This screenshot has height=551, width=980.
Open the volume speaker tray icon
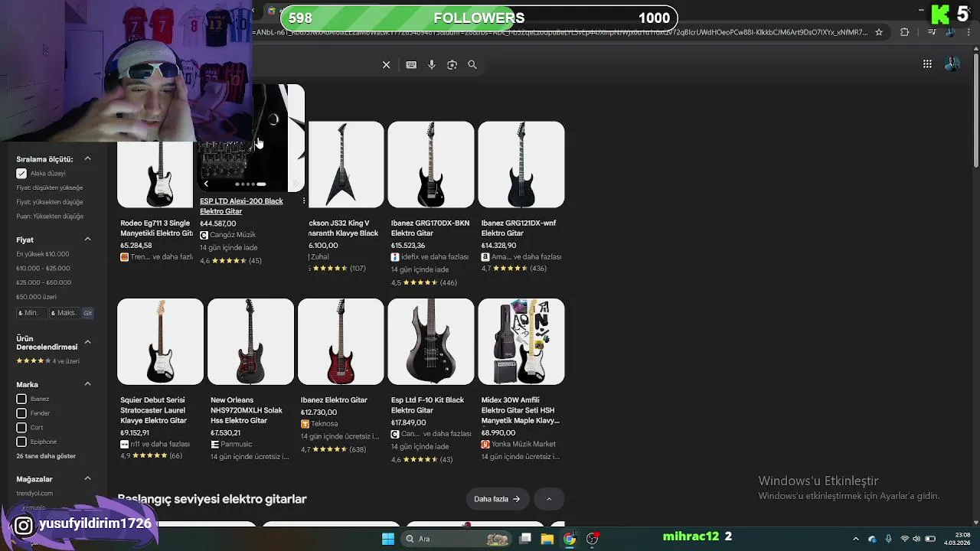tap(918, 539)
